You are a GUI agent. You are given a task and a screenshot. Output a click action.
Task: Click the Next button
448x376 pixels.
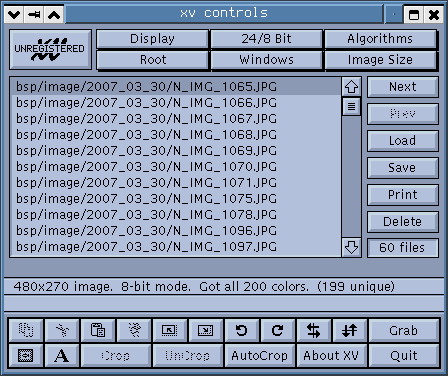coord(403,87)
